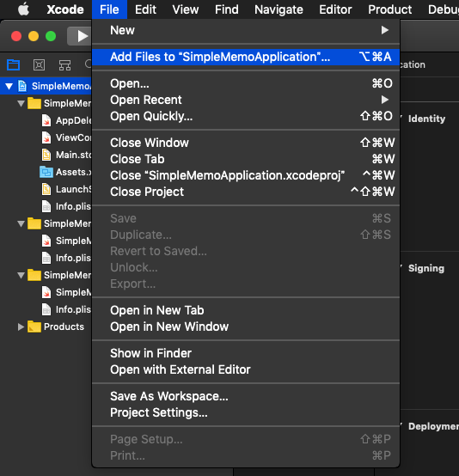
Task: Choose Save As Workspace…
Action: click(x=246, y=396)
